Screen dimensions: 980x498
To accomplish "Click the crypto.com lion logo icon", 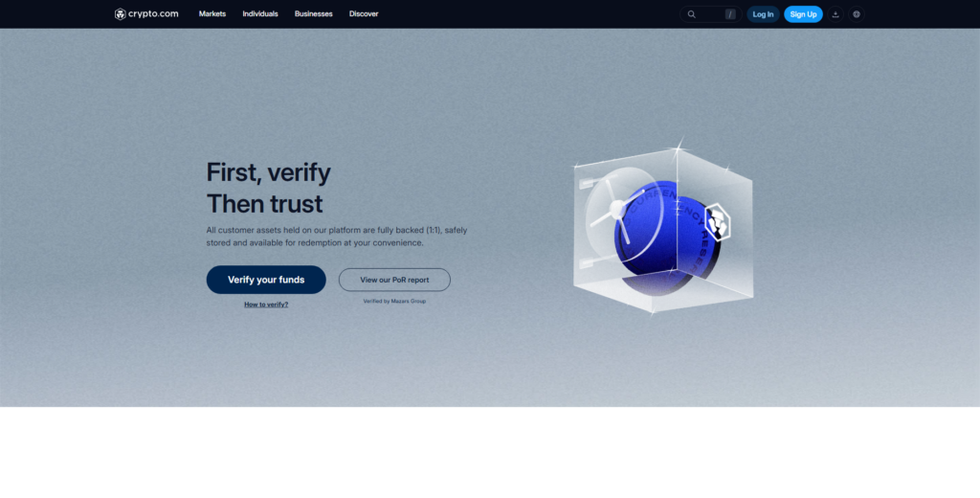I will click(120, 14).
